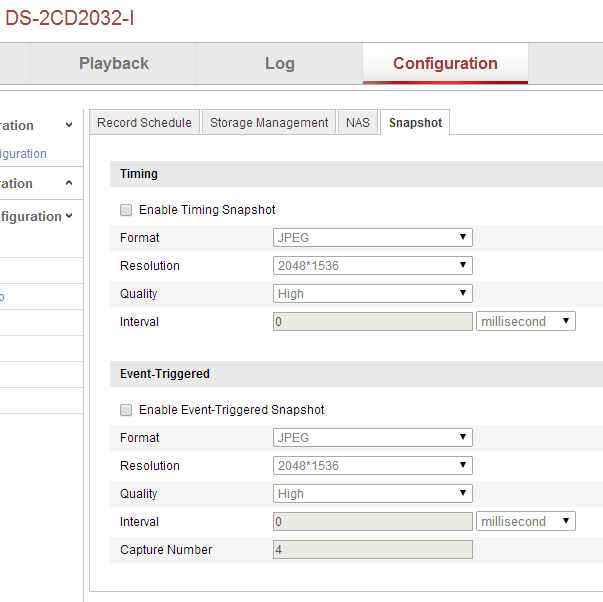Expand the Timing Resolution dropdown
Viewport: 603px width, 602px height.
[372, 266]
